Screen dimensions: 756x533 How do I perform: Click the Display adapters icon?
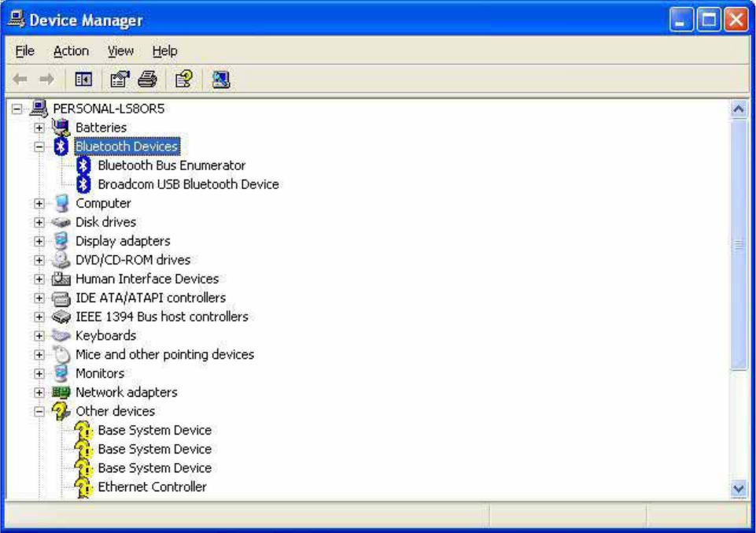(x=61, y=241)
